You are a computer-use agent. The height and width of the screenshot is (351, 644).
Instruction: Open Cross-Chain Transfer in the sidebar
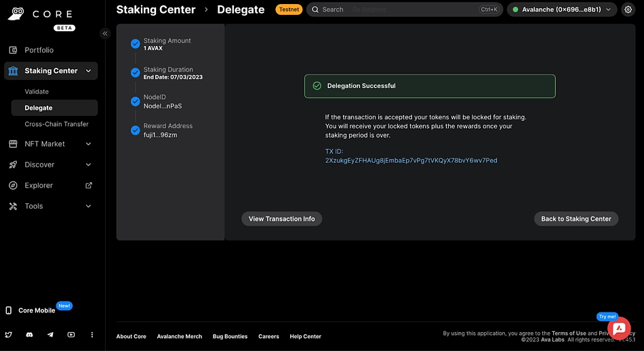click(x=56, y=124)
